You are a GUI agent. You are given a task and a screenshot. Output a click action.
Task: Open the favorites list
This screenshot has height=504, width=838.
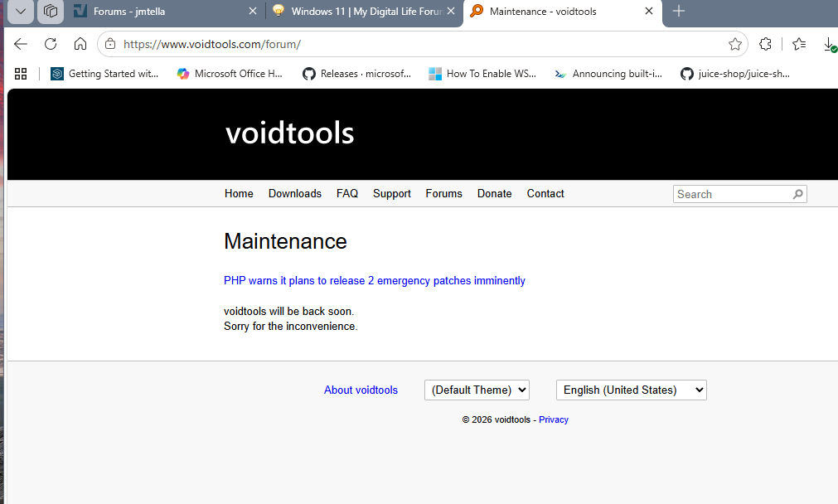(799, 44)
